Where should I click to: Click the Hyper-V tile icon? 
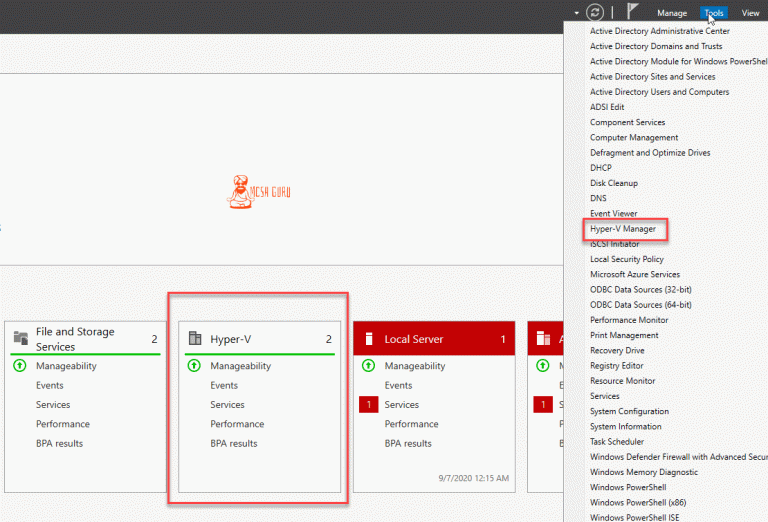(195, 338)
